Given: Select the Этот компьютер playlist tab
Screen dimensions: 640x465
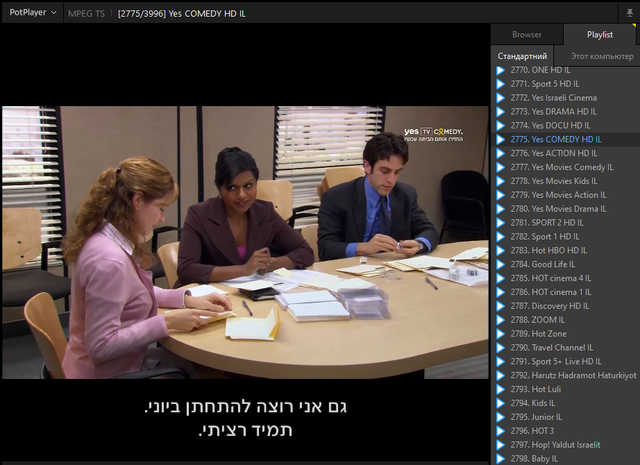Looking at the screenshot, I should pos(602,56).
